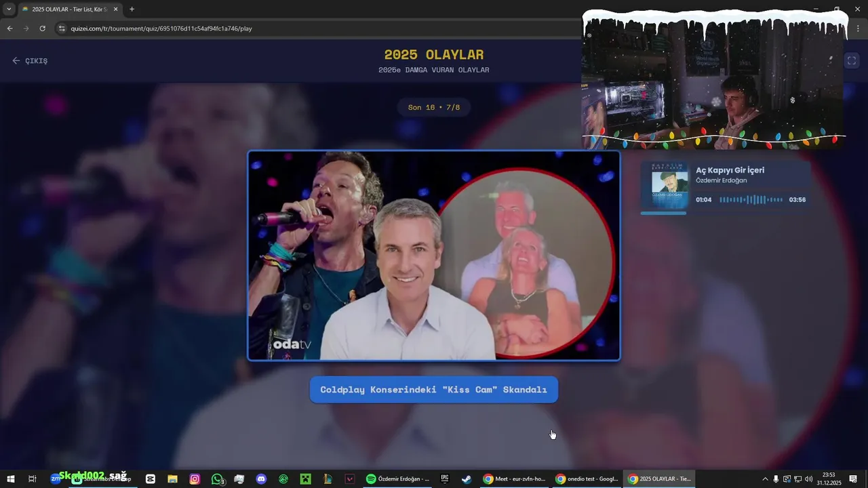
Task: Exit the quiz via ÇIKIŞ
Action: coord(30,60)
